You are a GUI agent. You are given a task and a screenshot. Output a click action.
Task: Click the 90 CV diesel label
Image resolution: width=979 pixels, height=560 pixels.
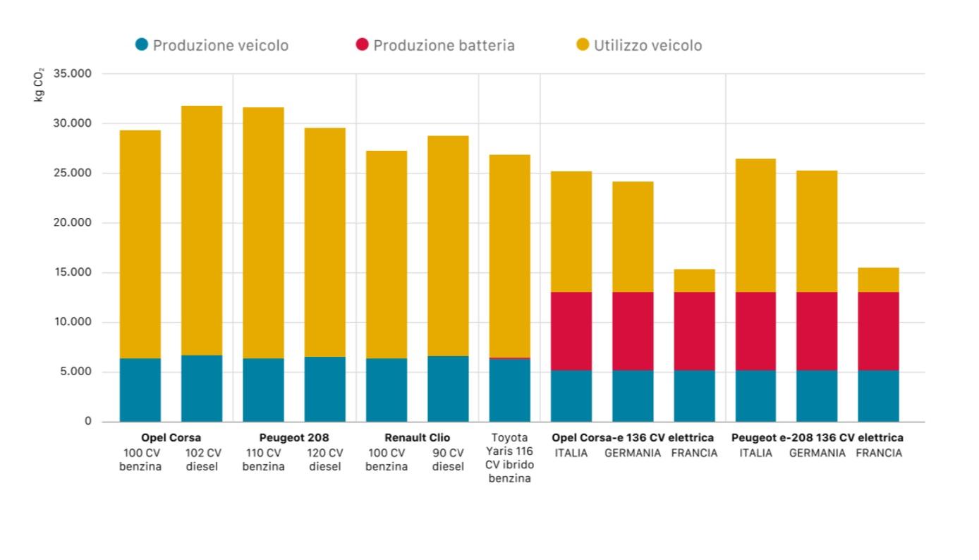(448, 460)
